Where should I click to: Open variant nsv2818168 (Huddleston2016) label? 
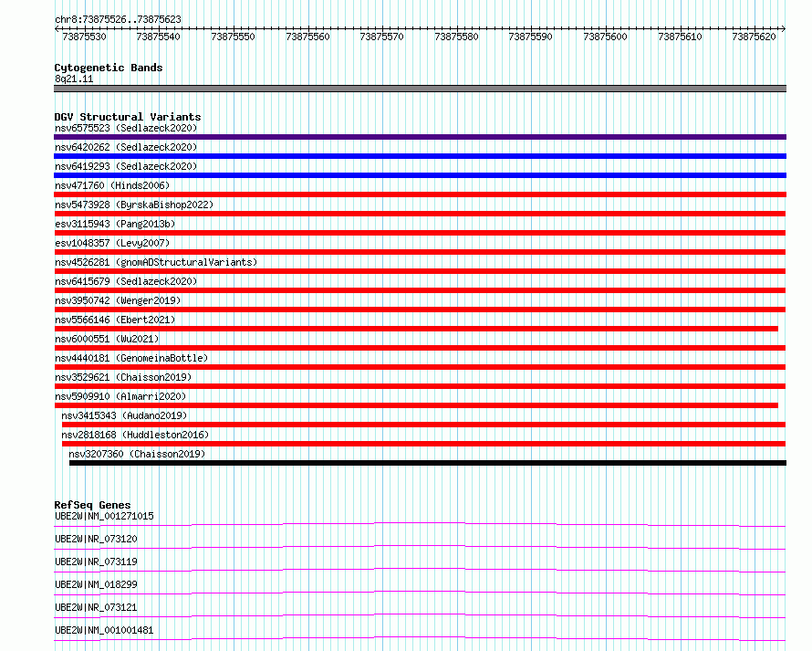[x=135, y=435]
